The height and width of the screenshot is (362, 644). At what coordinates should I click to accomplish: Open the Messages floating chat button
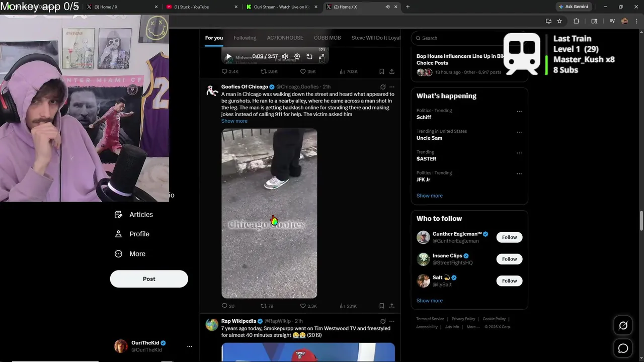click(x=623, y=348)
